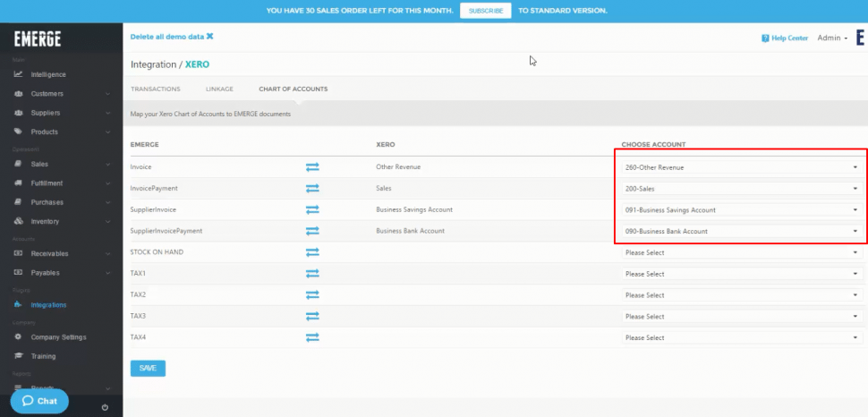Click the Integrations plugin icon
This screenshot has height=417, width=868.
coord(18,304)
